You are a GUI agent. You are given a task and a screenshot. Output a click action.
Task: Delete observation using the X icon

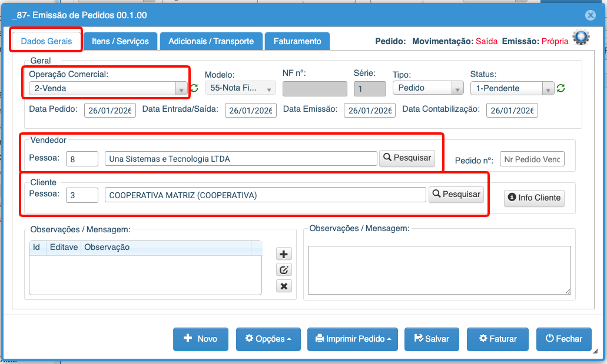tap(284, 286)
